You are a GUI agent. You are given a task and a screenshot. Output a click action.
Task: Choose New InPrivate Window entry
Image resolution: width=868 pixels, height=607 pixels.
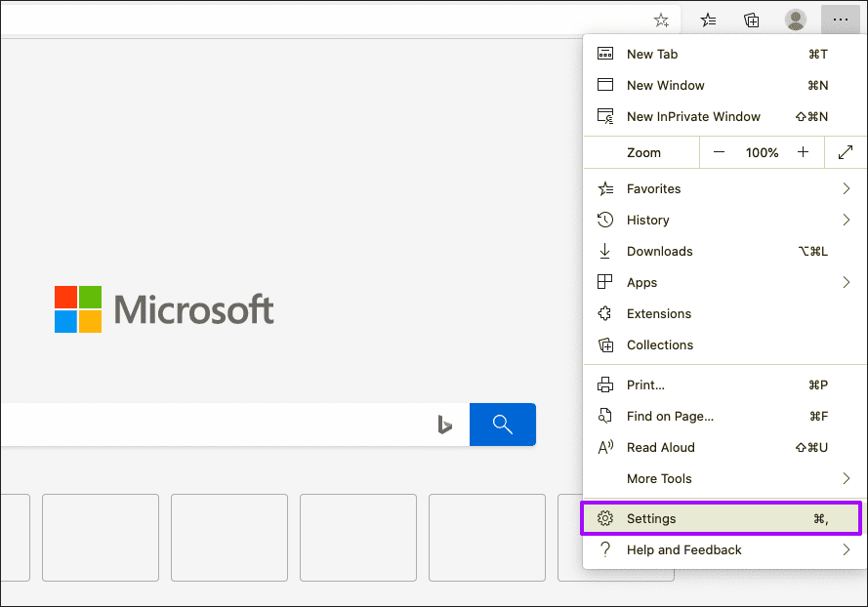point(724,116)
